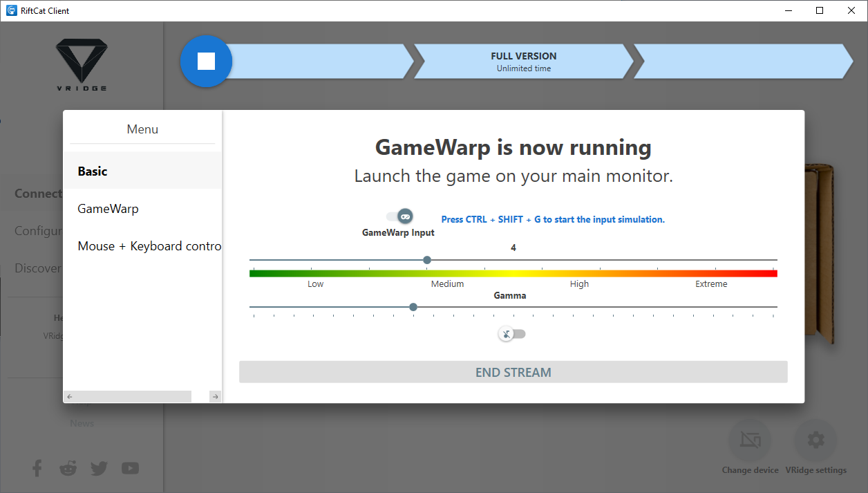Click the right arrow of menu scrollbar
Viewport: 868px width, 493px height.
pos(215,396)
